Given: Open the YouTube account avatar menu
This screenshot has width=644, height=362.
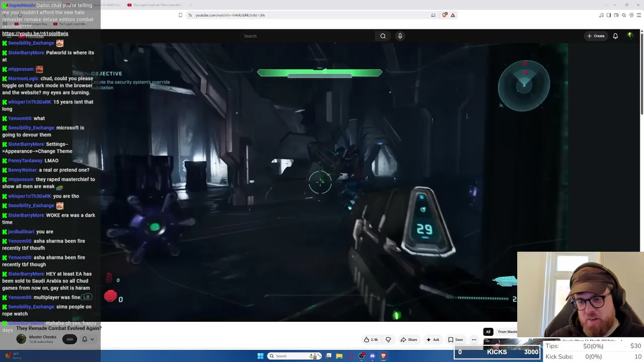Looking at the screenshot, I should coord(630,36).
